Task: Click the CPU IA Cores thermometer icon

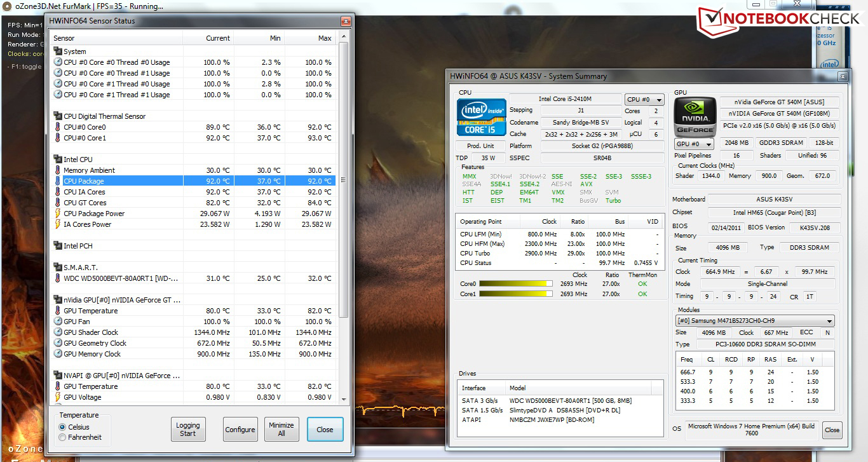Action: (x=58, y=192)
